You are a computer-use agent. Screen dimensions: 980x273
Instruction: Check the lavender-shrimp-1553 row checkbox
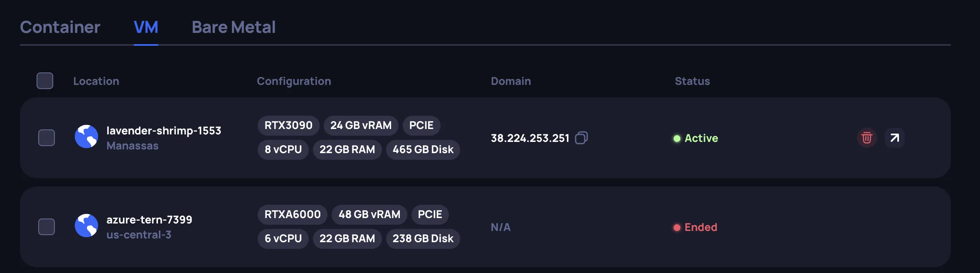tap(46, 138)
